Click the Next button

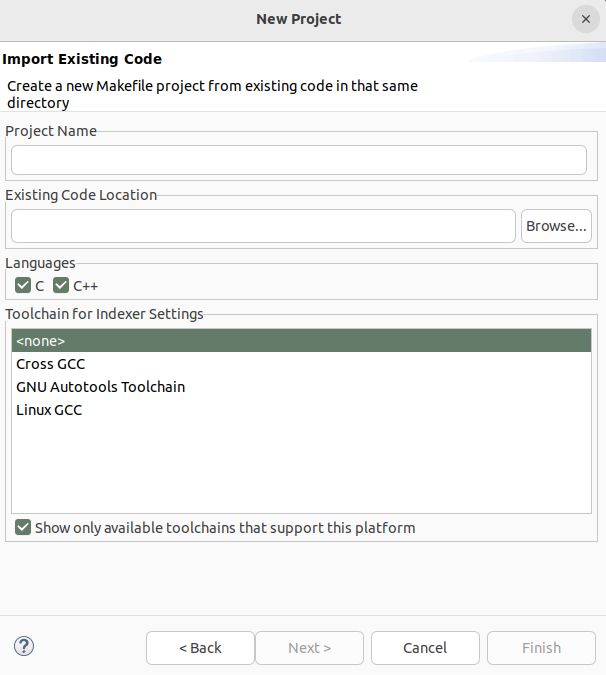click(309, 648)
